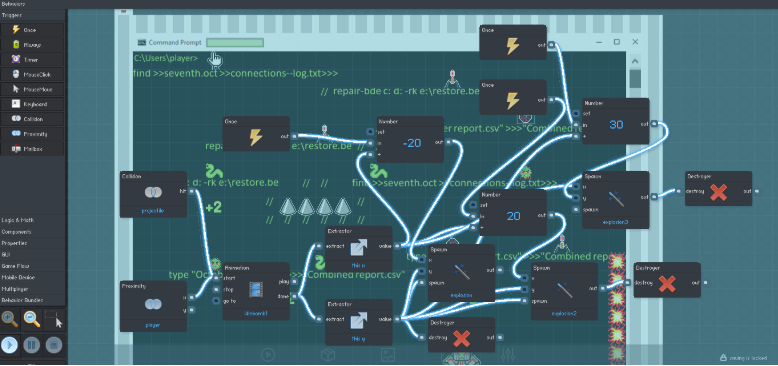
Task: Click the Extractor 'this x' arrow icon
Action: (358, 246)
